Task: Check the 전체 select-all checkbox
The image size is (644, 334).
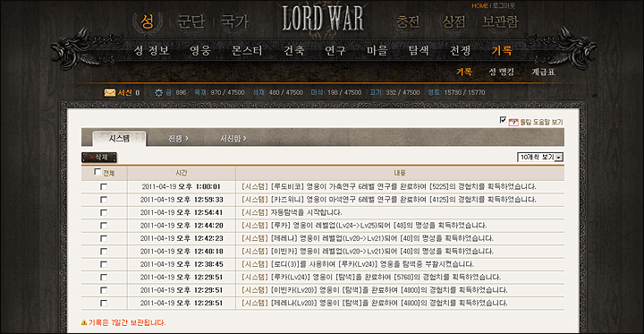Action: click(x=97, y=172)
